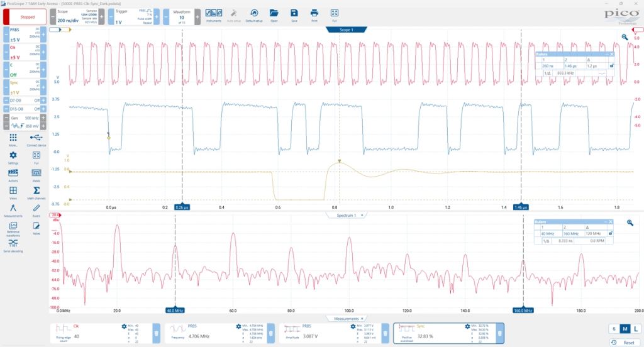Click the spectrum view magnifier zoom icon
The height and width of the screenshot is (347, 644).
point(630,223)
